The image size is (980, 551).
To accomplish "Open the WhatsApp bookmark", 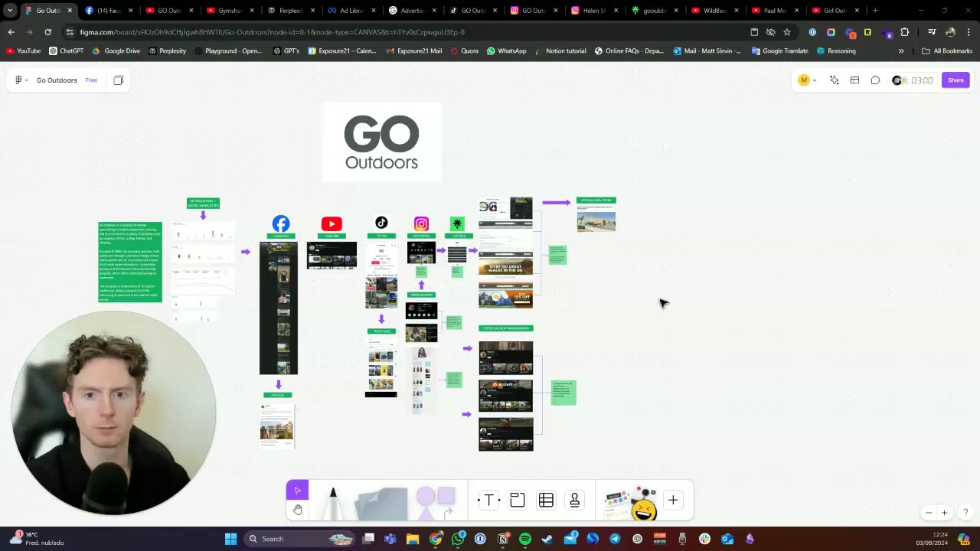I will coord(506,51).
